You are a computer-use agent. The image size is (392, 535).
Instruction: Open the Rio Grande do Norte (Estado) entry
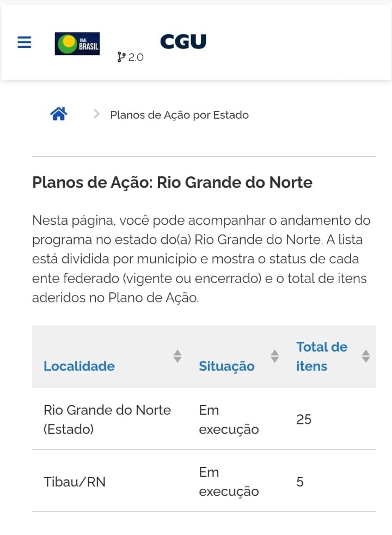coord(107,419)
